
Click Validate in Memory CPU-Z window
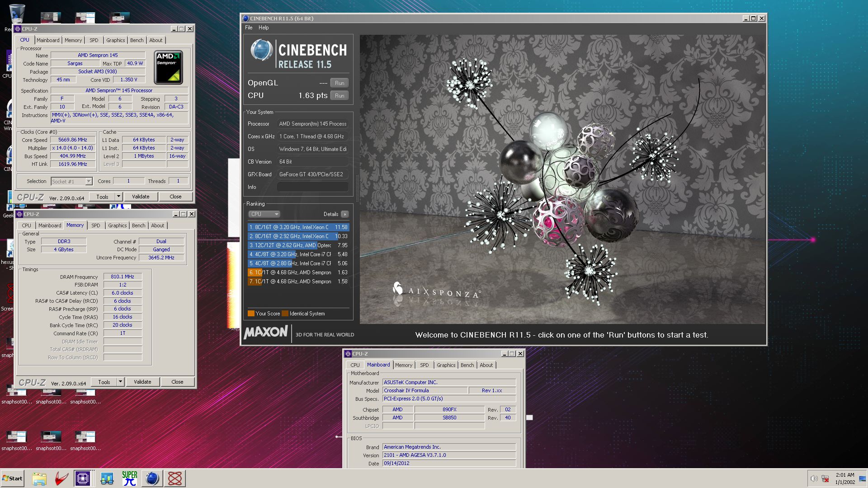click(x=142, y=382)
